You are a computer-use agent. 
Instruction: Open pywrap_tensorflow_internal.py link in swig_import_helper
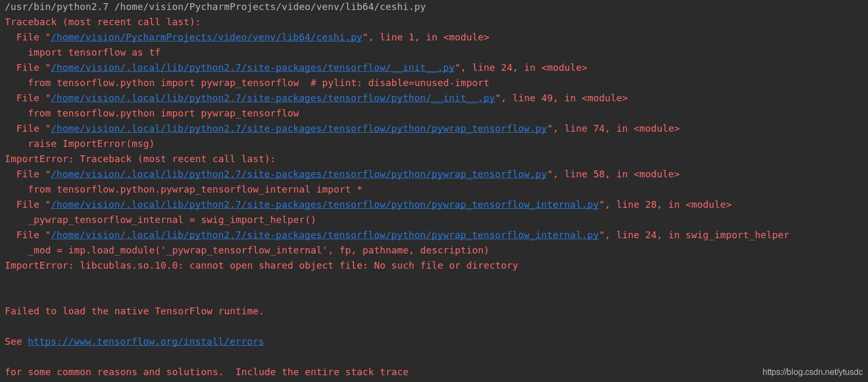click(325, 235)
